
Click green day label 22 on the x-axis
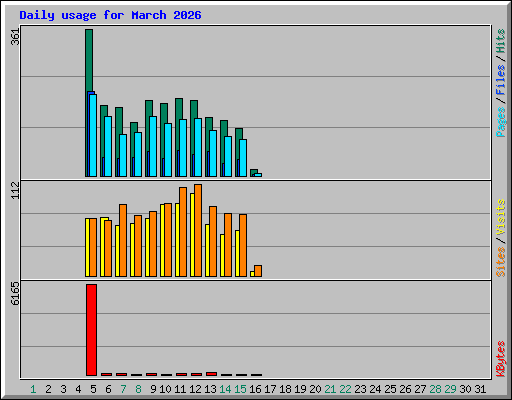click(x=345, y=389)
